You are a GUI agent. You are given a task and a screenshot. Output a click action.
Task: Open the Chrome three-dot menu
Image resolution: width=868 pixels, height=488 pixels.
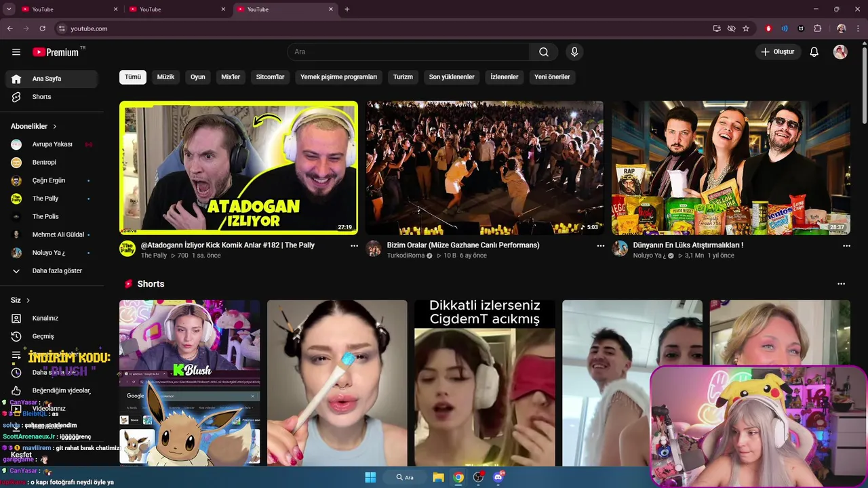(x=858, y=28)
